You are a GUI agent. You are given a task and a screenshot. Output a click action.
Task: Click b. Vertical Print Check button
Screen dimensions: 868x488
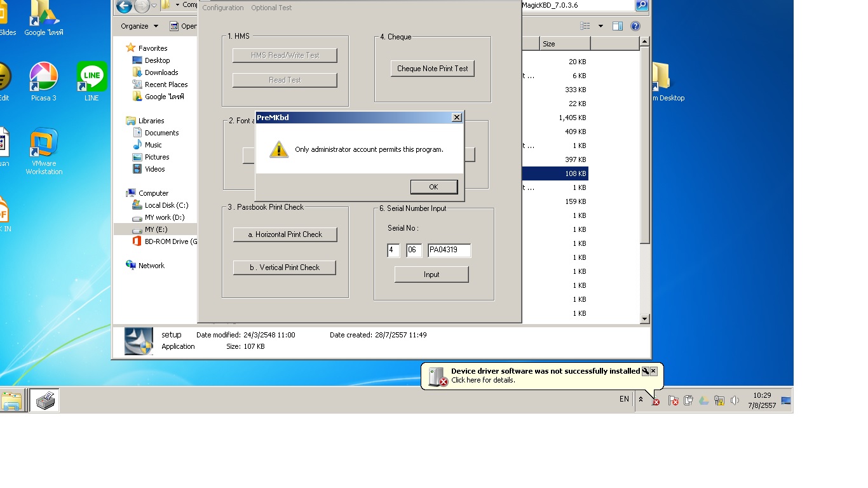285,268
